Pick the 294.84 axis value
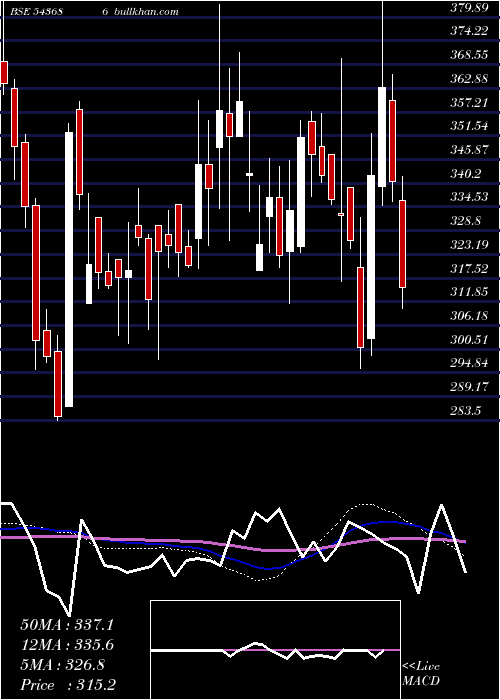 [469, 363]
